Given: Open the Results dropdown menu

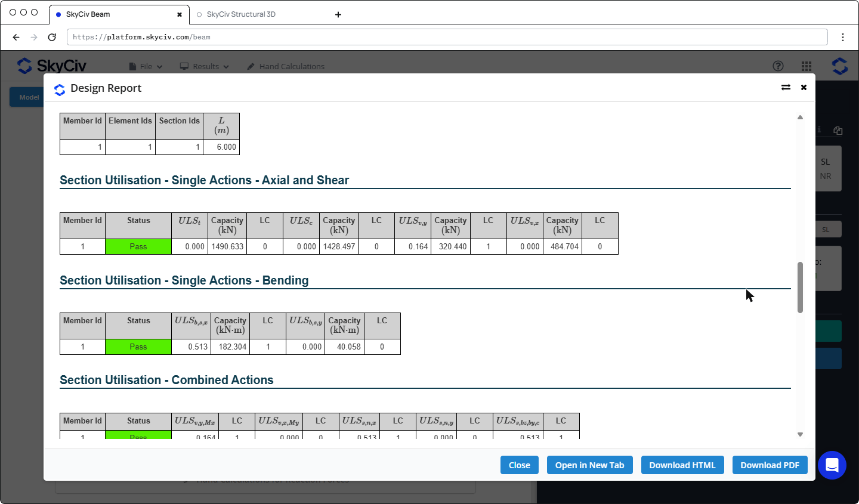Looking at the screenshot, I should pyautogui.click(x=205, y=66).
